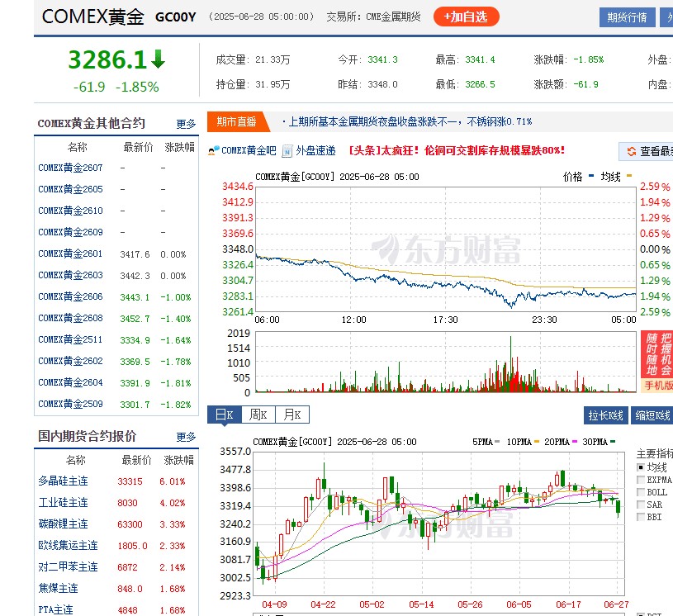Open the COMEX黄金2601 contract link
The height and width of the screenshot is (616, 673).
tap(70, 254)
